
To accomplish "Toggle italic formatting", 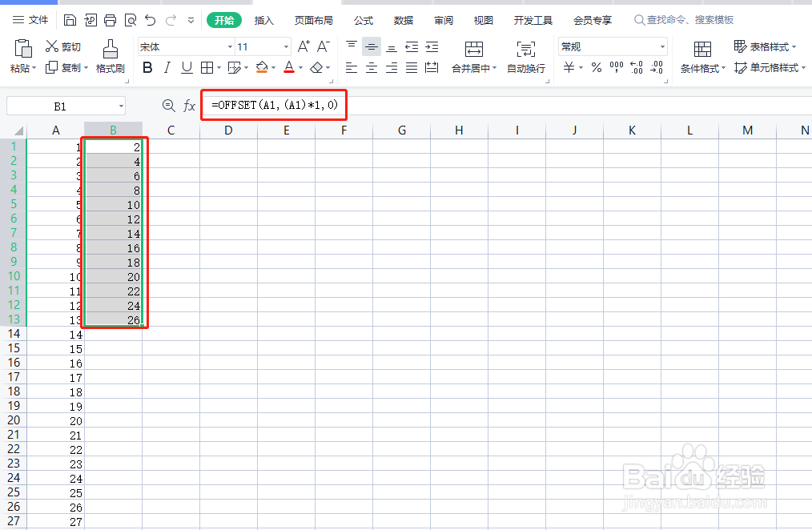I will pyautogui.click(x=166, y=67).
